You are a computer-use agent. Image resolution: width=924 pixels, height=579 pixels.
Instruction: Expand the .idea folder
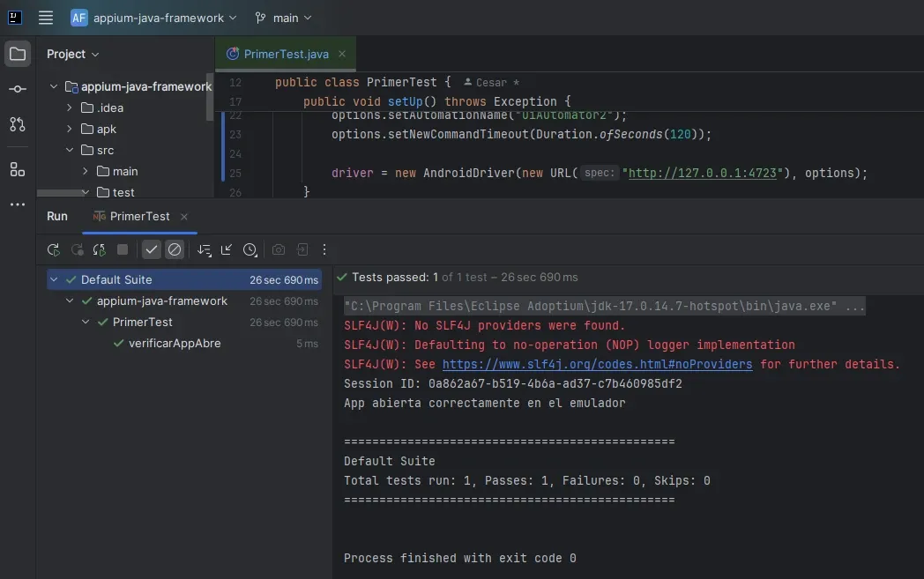point(70,108)
